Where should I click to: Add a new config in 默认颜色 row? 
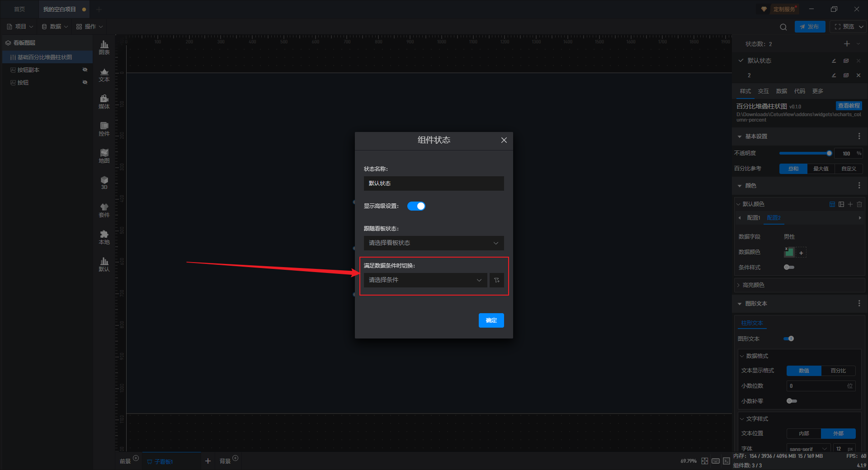[x=850, y=204]
